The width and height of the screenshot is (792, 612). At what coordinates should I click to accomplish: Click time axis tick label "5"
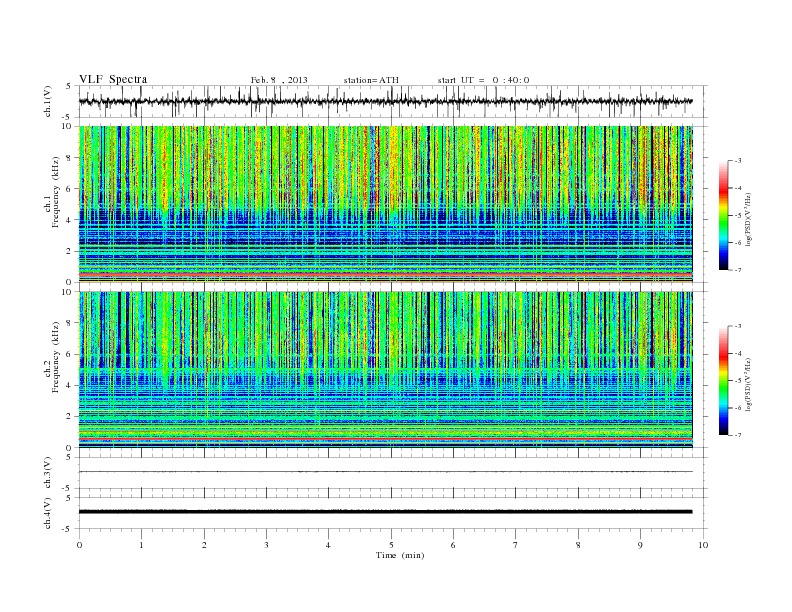click(391, 545)
